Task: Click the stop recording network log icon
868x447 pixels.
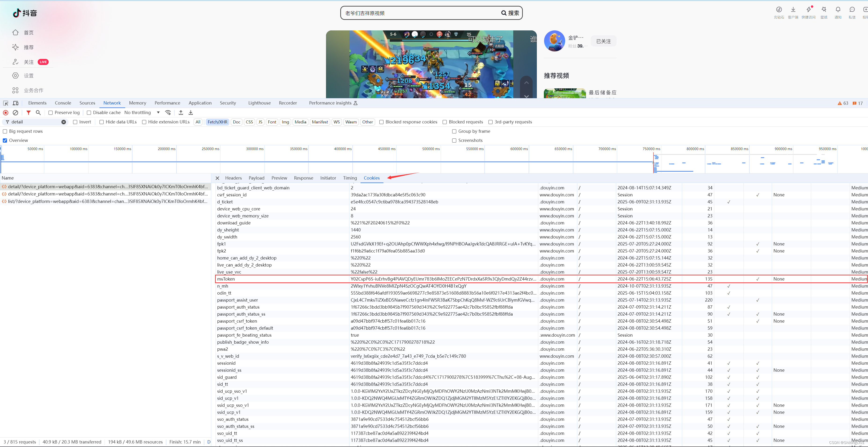Action: (x=6, y=113)
